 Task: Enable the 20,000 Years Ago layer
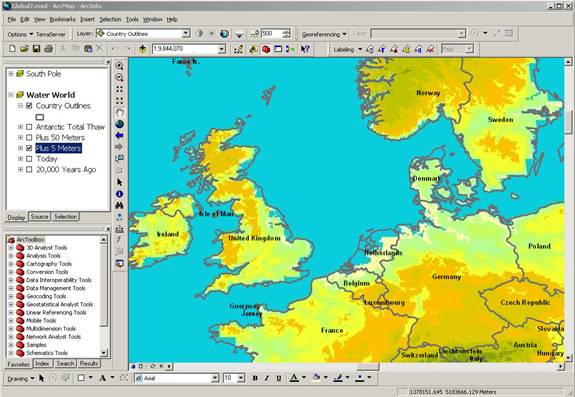pyautogui.click(x=29, y=169)
